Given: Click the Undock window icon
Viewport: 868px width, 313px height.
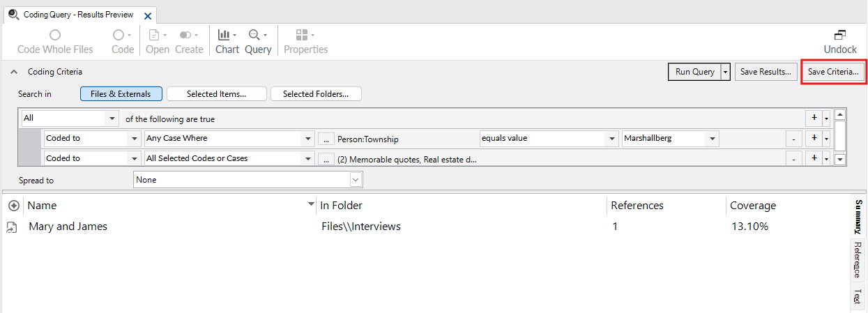Looking at the screenshot, I should click(x=840, y=35).
